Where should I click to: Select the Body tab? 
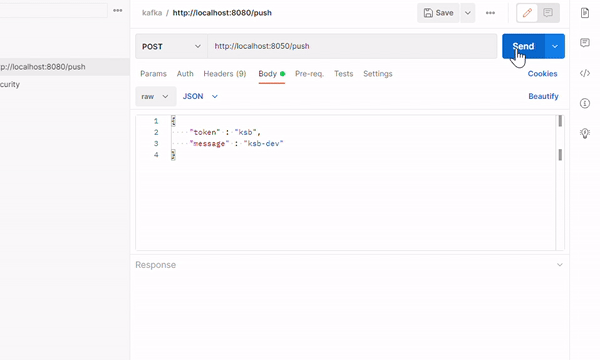pyautogui.click(x=272, y=74)
